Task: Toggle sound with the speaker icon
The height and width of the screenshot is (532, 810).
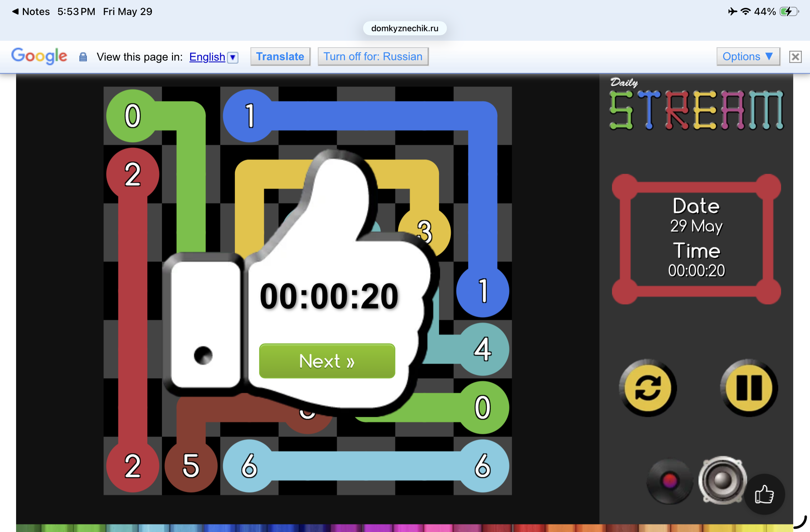Action: pos(722,480)
